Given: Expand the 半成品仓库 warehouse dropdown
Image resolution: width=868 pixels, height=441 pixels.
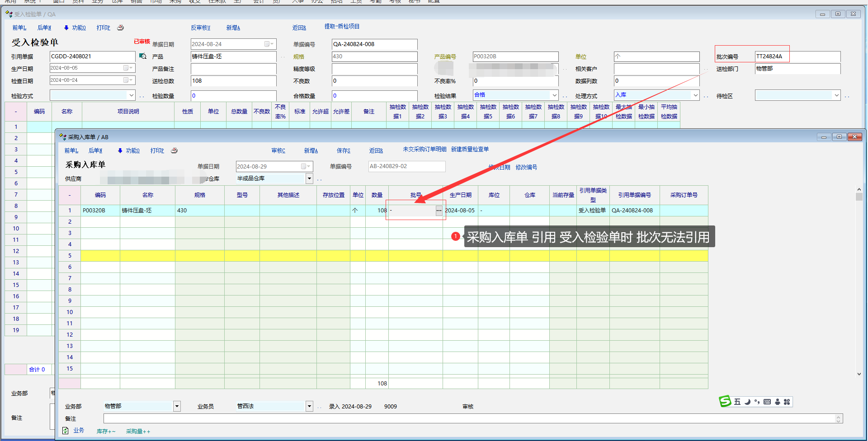Looking at the screenshot, I should pos(309,178).
